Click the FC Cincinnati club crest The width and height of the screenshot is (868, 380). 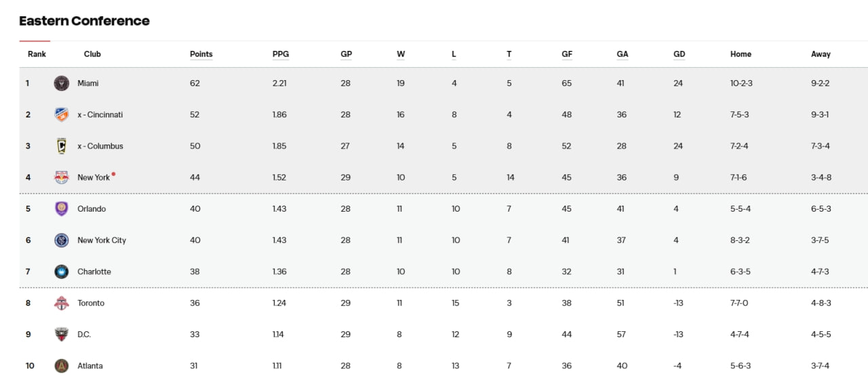pos(62,115)
